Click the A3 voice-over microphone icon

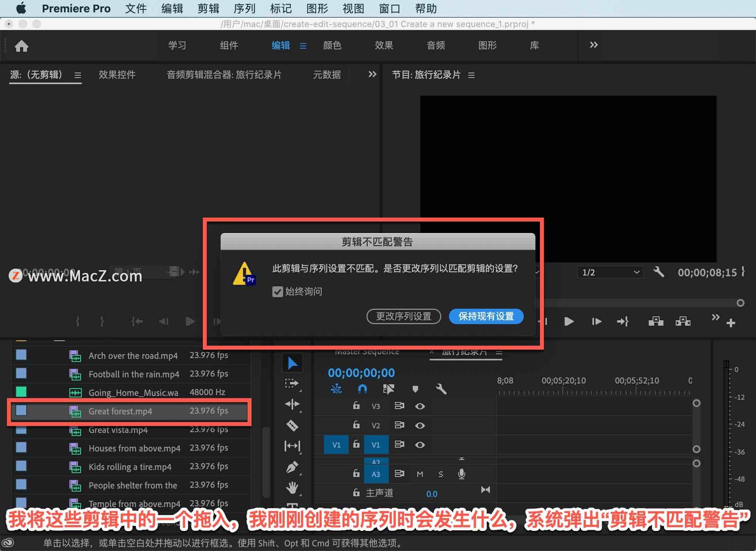tap(461, 474)
